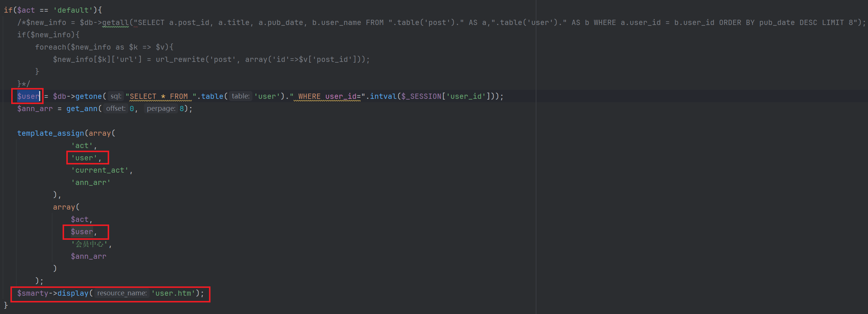Click the $user variable in second array
This screenshot has height=314, width=868.
(x=82, y=232)
